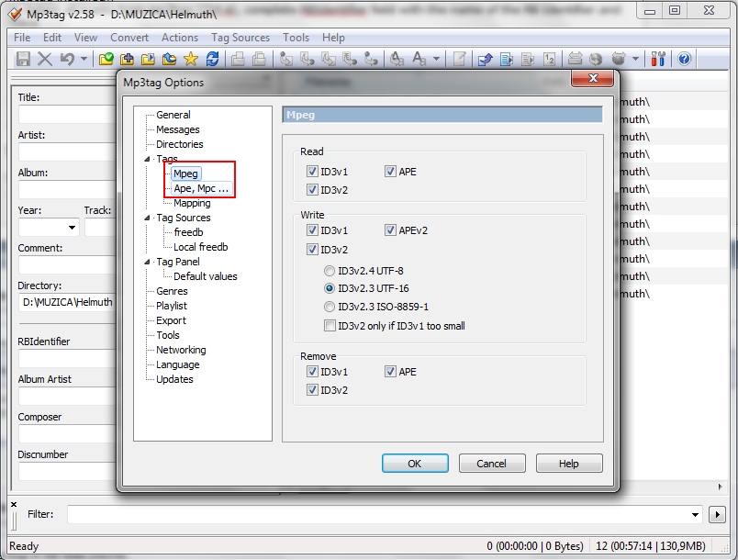Open Options via the tools icon
Screen dimensions: 738x560
(658, 59)
